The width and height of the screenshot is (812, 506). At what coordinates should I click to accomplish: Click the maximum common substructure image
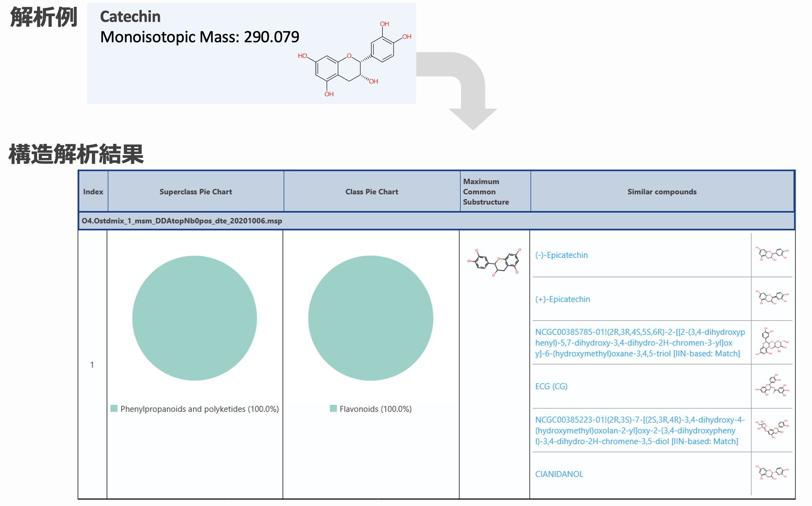(x=494, y=262)
